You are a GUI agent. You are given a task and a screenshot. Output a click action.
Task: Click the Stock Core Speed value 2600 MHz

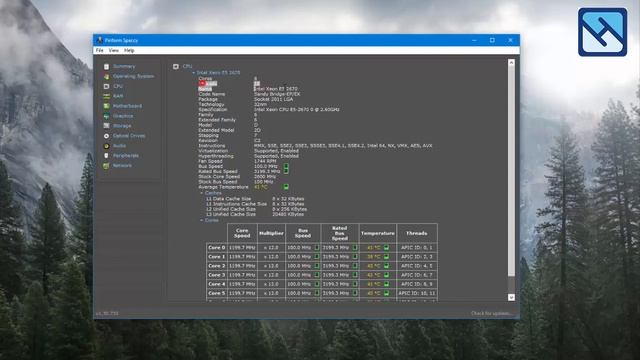pos(264,177)
